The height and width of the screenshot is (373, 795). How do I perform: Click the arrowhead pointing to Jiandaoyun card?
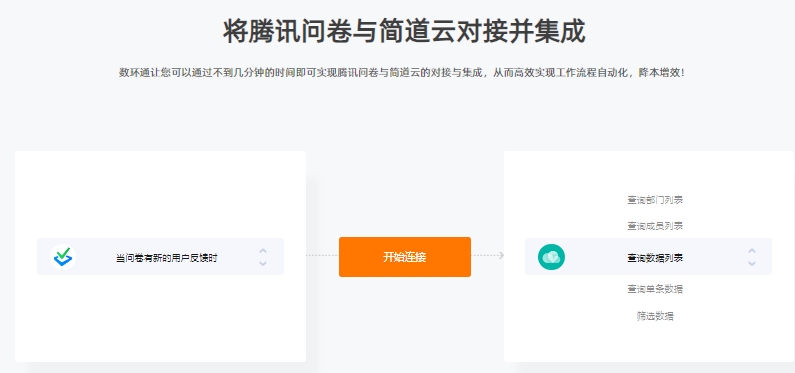(501, 255)
